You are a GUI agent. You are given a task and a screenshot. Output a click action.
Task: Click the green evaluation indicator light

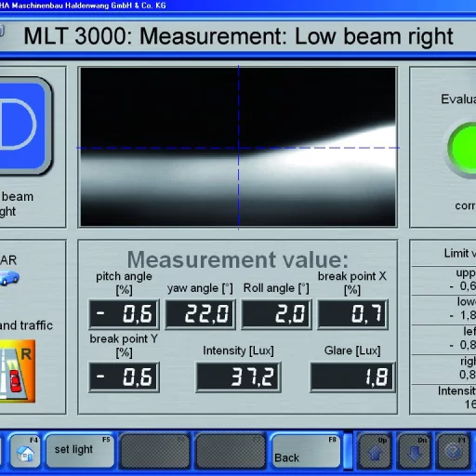[x=462, y=149]
